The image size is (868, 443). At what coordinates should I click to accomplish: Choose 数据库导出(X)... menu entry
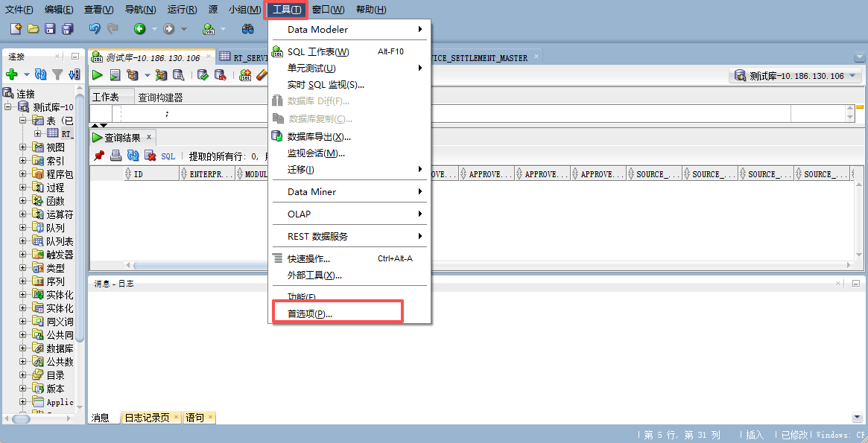tap(349, 136)
